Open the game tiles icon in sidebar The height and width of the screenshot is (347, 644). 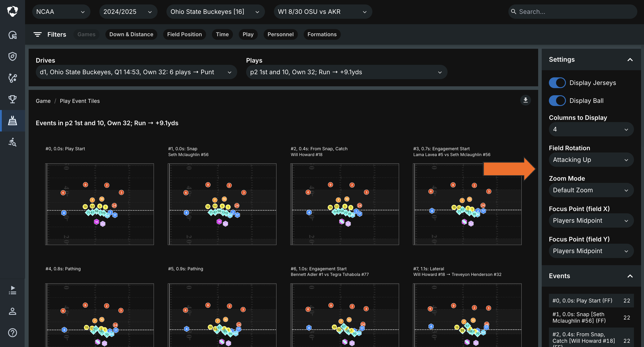coord(12,121)
